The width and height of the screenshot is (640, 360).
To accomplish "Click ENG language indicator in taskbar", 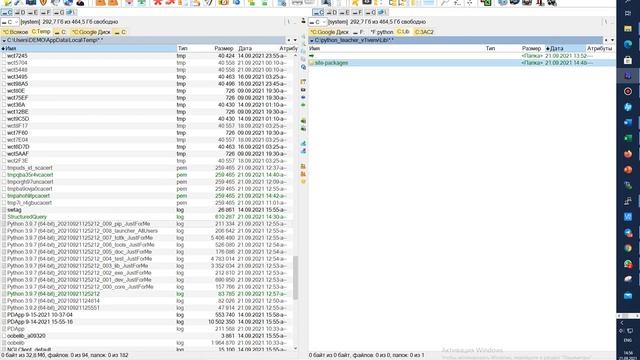I will (628, 340).
